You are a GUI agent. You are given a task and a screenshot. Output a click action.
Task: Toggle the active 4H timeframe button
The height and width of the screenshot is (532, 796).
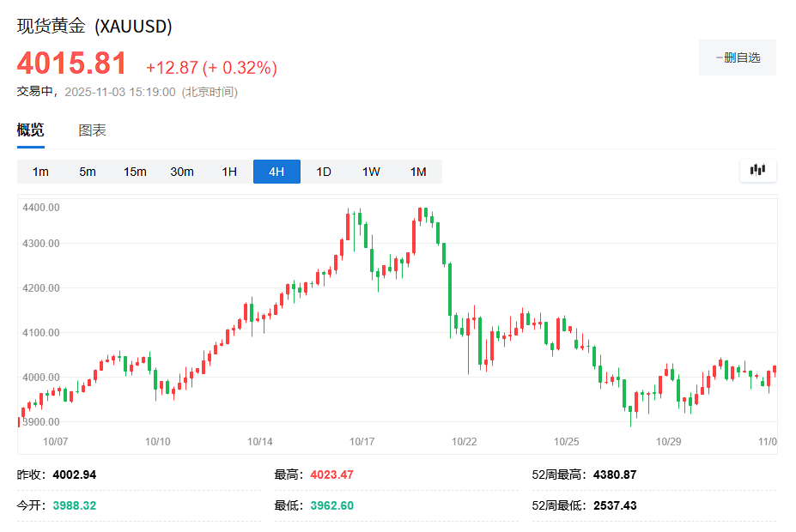(276, 172)
